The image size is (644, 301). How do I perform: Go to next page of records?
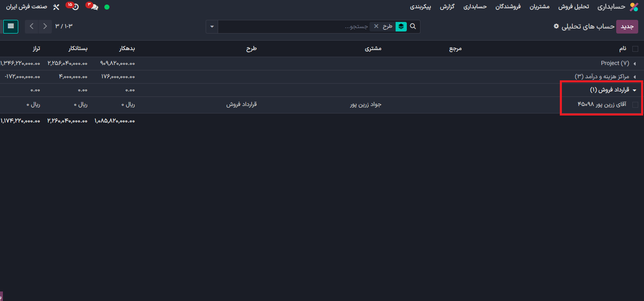pos(45,26)
